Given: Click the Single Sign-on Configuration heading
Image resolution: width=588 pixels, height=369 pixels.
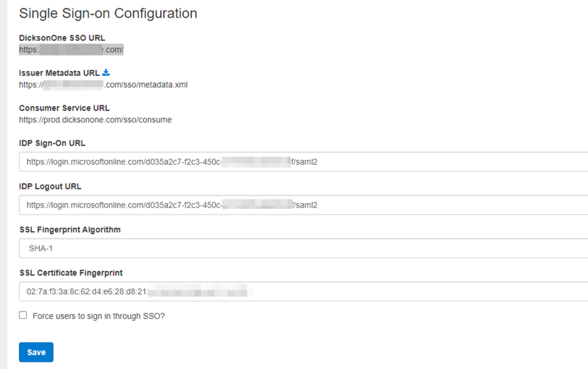Looking at the screenshot, I should (x=108, y=13).
